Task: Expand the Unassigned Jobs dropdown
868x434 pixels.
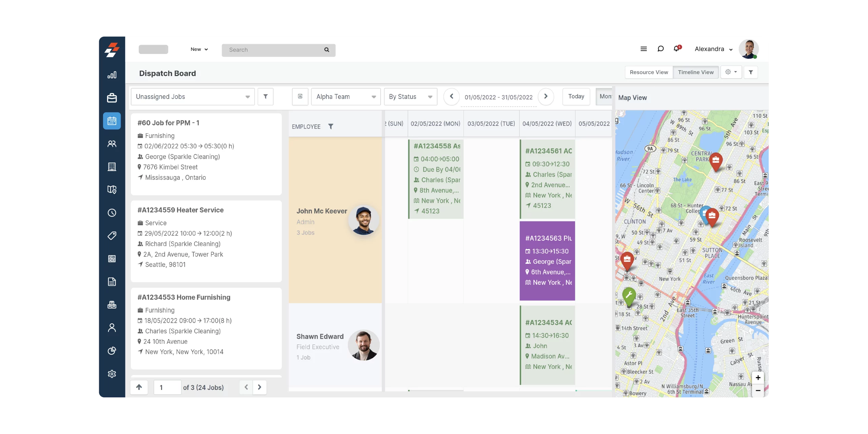Action: pos(193,97)
